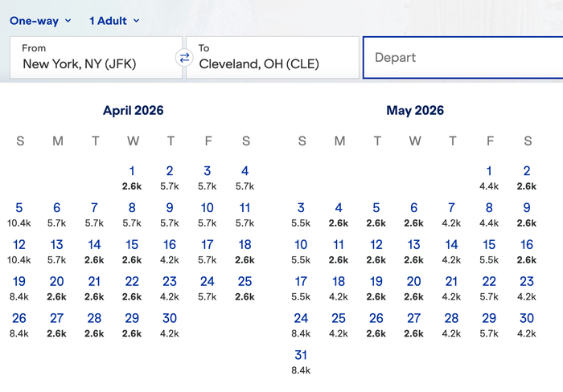563x392 pixels.
Task: Select April 30 departure date
Action: pyautogui.click(x=170, y=325)
